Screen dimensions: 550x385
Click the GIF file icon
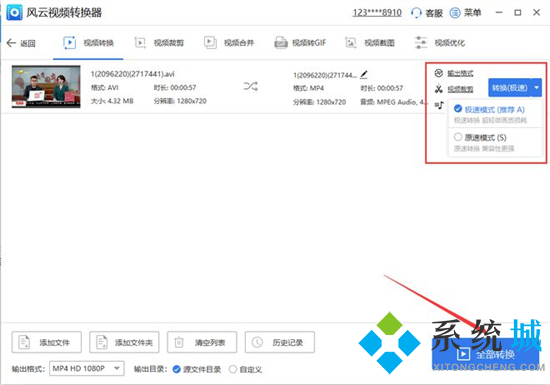coord(281,43)
